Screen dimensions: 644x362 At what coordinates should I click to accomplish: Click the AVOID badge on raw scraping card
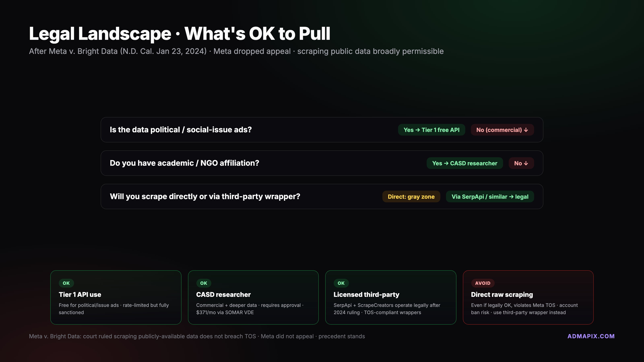click(483, 283)
